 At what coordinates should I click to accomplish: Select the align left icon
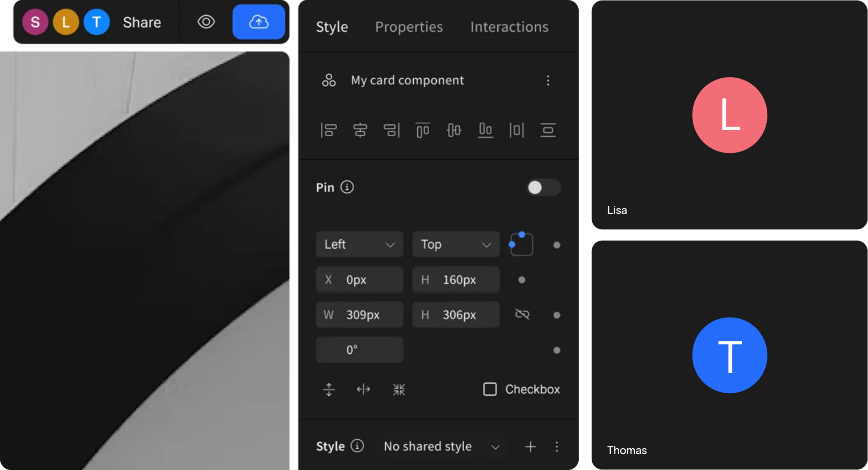coord(329,130)
